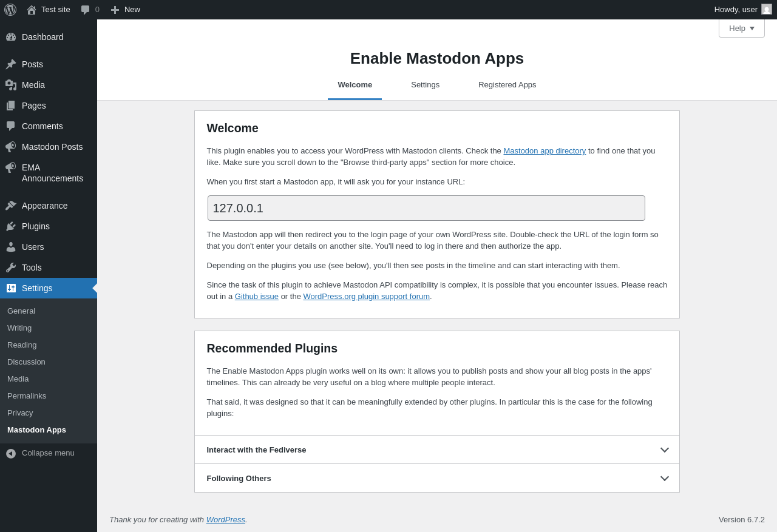Click the Posts pushpin icon
This screenshot has width=777, height=532.
(11, 64)
